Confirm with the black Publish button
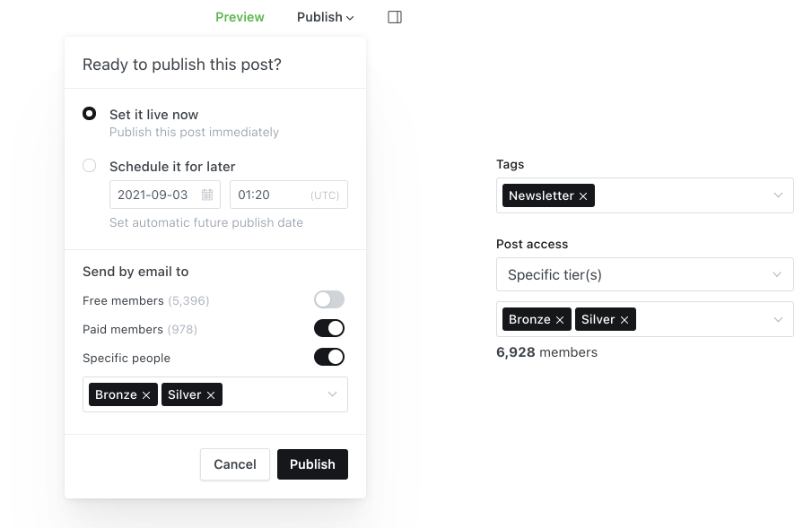The width and height of the screenshot is (812, 528). coord(312,464)
